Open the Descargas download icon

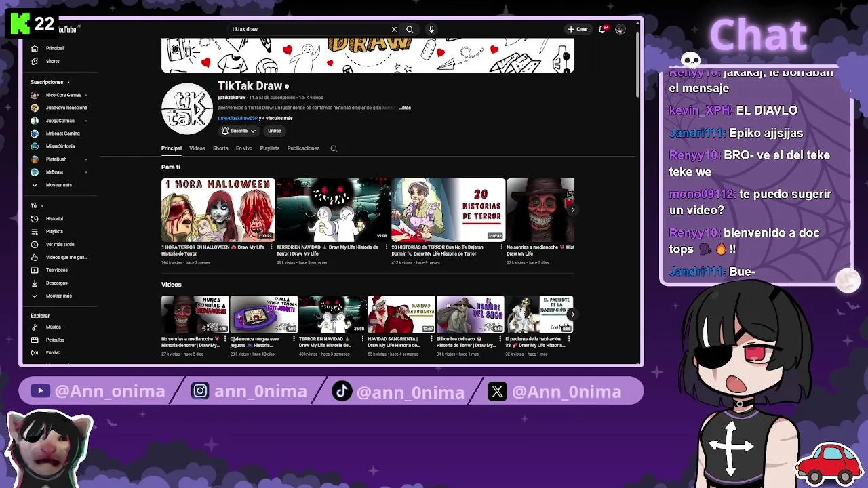coord(35,283)
